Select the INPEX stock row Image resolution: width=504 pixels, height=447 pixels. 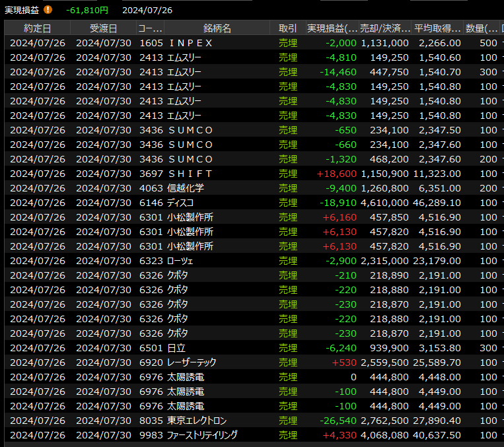coord(191,43)
